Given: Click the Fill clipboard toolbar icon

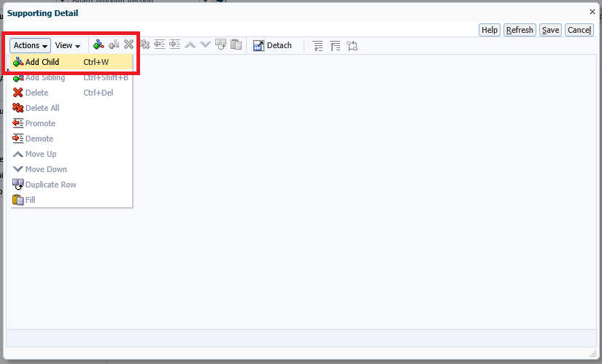Looking at the screenshot, I should click(x=236, y=45).
